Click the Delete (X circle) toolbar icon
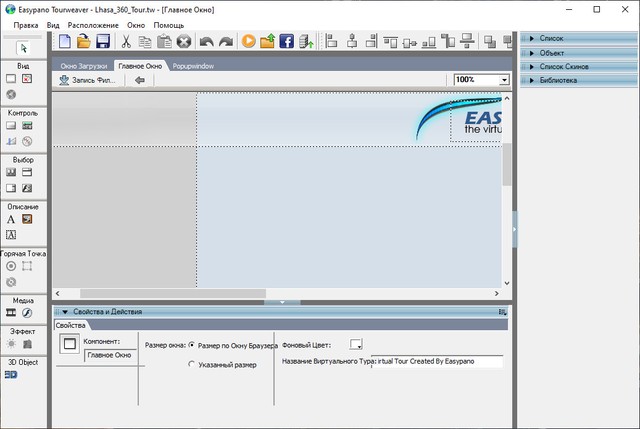The height and width of the screenshot is (429, 640). [184, 41]
